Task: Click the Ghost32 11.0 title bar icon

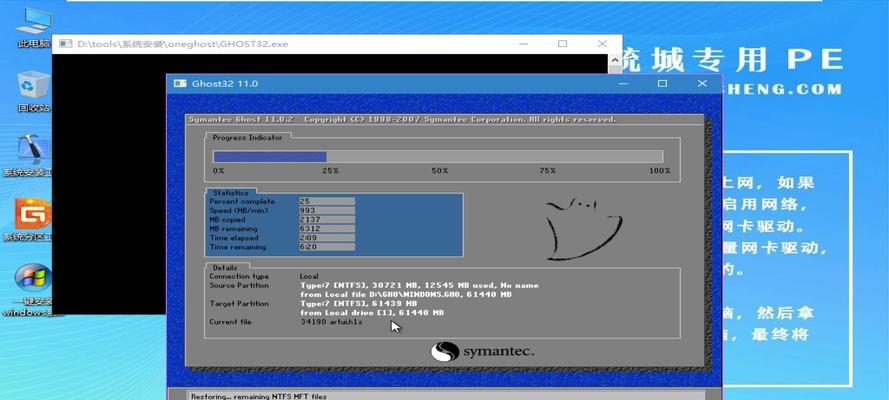Action: (x=180, y=83)
